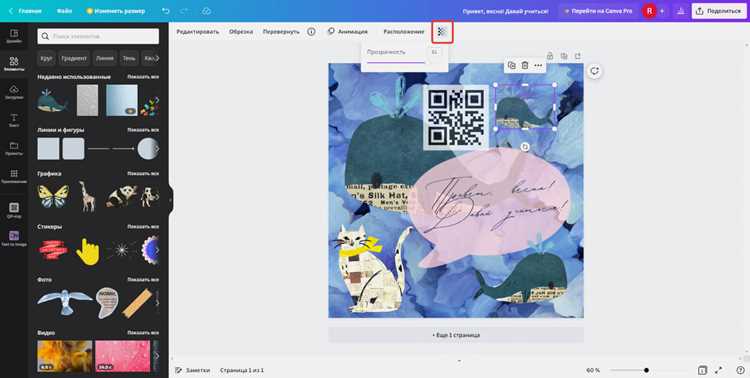This screenshot has height=378, width=750.
Task: Open the QR-code app in sidebar
Action: click(x=14, y=210)
